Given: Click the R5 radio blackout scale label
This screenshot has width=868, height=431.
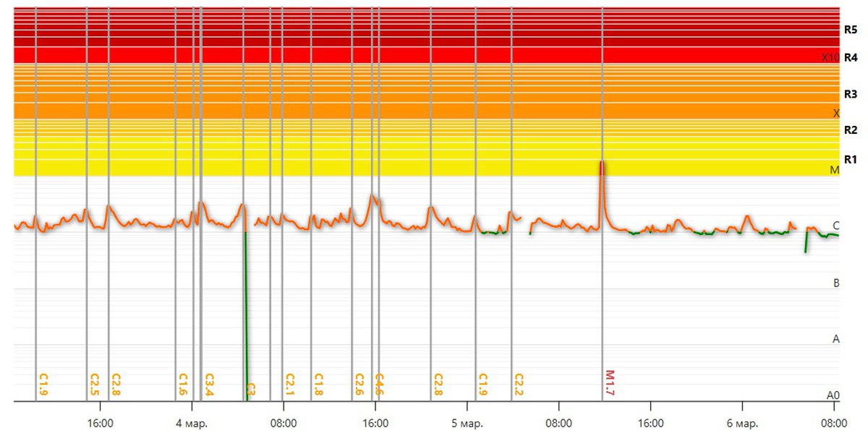Looking at the screenshot, I should pos(851,30).
